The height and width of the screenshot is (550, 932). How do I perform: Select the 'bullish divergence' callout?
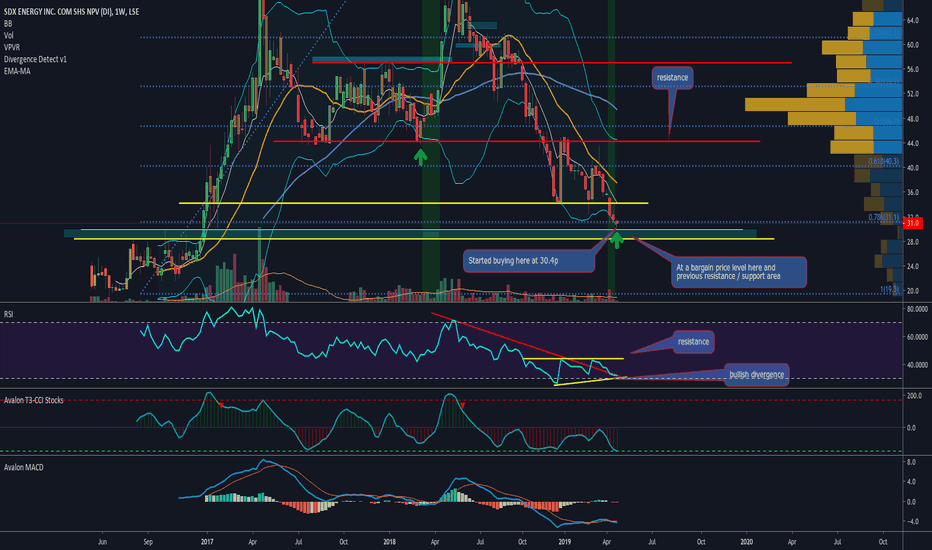point(756,375)
